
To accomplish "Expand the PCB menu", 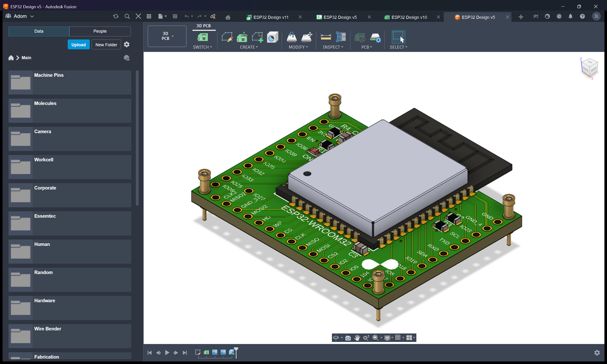I will [x=367, y=47].
